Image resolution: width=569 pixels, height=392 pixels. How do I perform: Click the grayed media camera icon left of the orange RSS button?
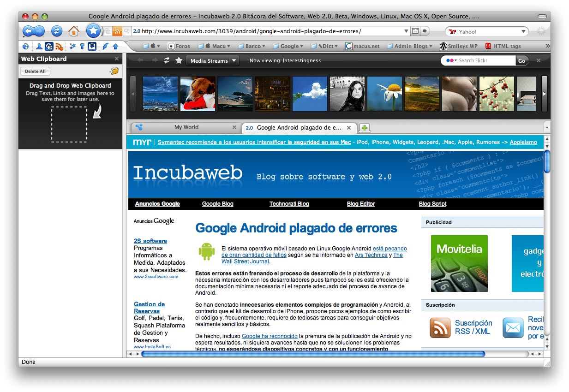tap(108, 31)
